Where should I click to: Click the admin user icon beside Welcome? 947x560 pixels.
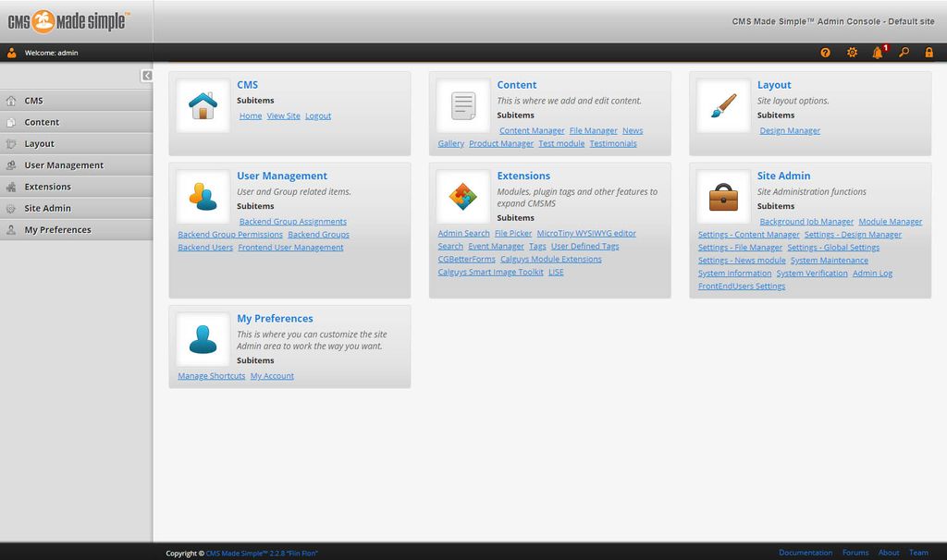(x=11, y=53)
